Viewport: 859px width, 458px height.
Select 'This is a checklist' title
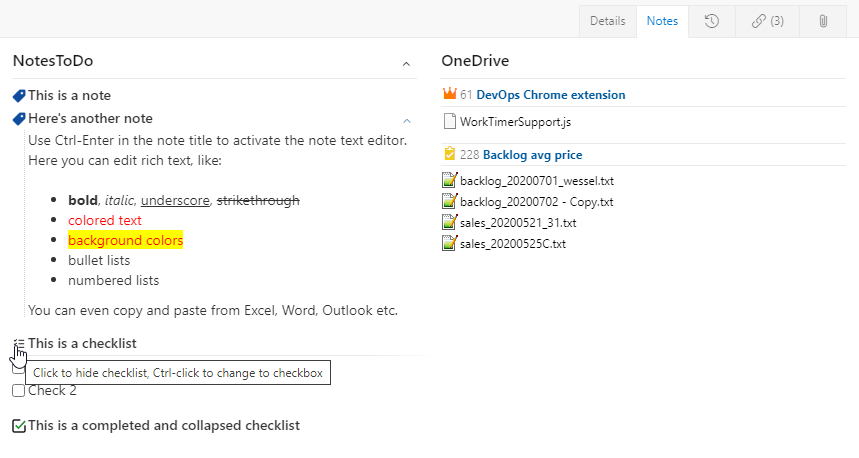pyautogui.click(x=82, y=344)
